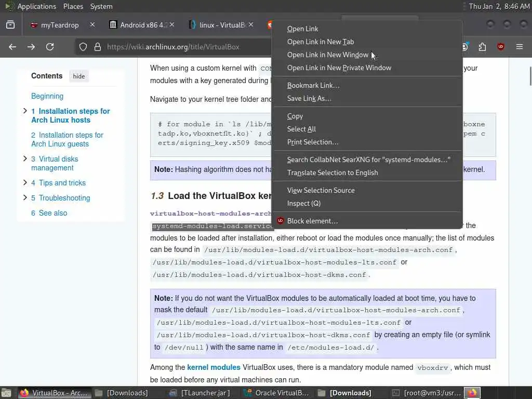Screen dimensions: 532x399
Task: Choose Open Link in New Tab
Action: pyautogui.click(x=368, y=42)
